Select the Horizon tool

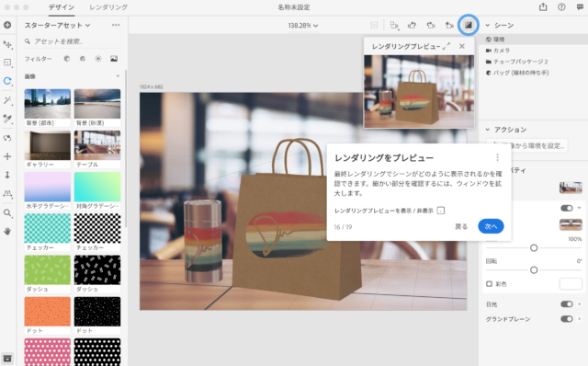point(7,194)
